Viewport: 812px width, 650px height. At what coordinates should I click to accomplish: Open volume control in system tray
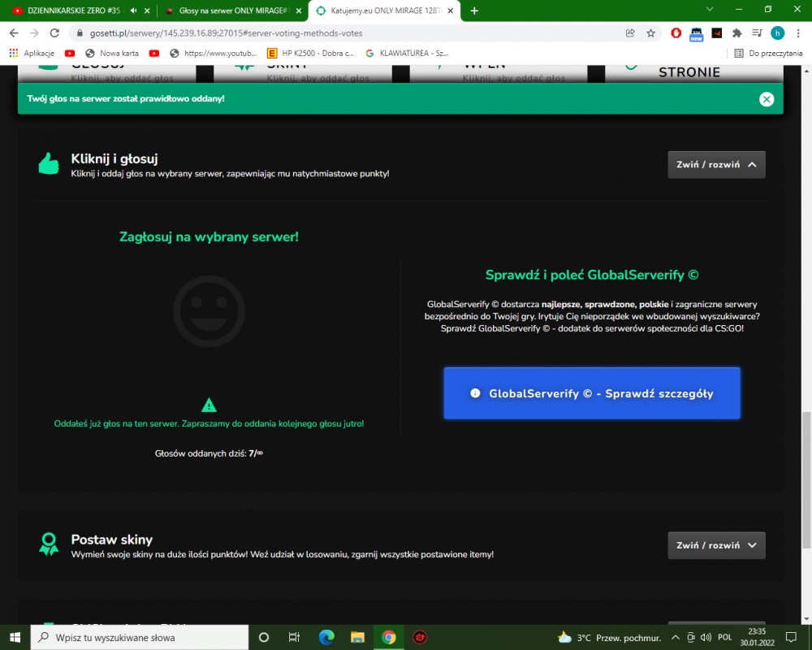tap(706, 638)
